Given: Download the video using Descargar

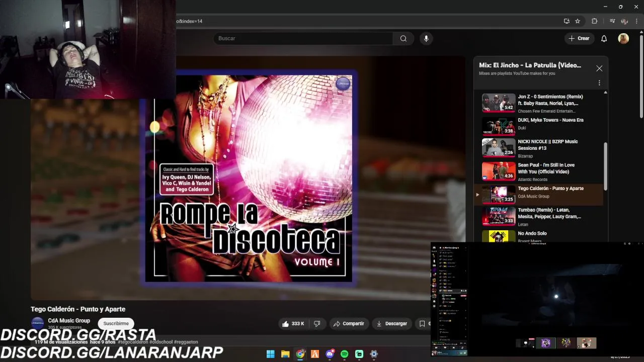Looking at the screenshot, I should (x=392, y=324).
